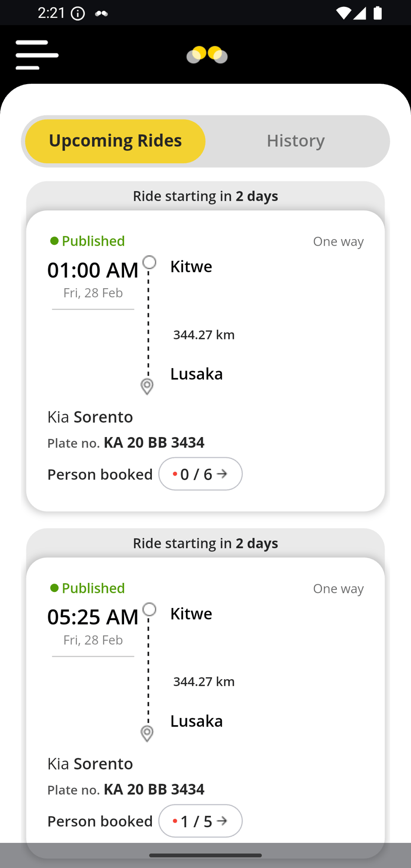Tap the first Kia Sorento vehicle name
Image resolution: width=411 pixels, height=868 pixels.
click(x=90, y=417)
